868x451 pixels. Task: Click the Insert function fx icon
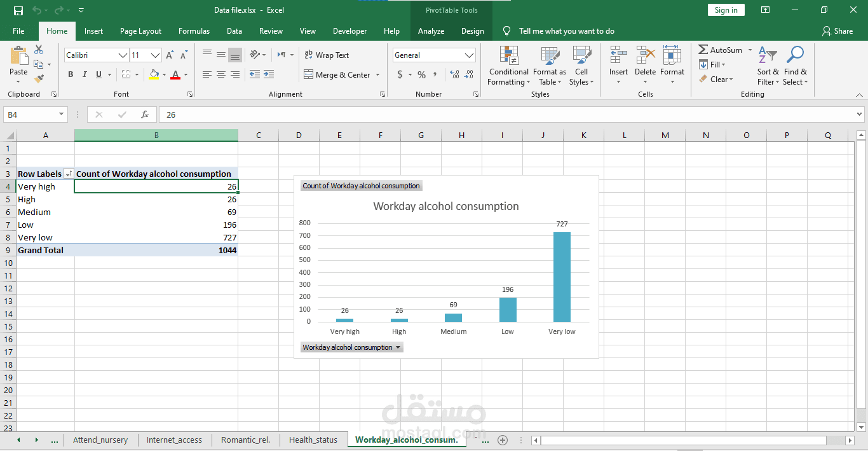coord(145,114)
